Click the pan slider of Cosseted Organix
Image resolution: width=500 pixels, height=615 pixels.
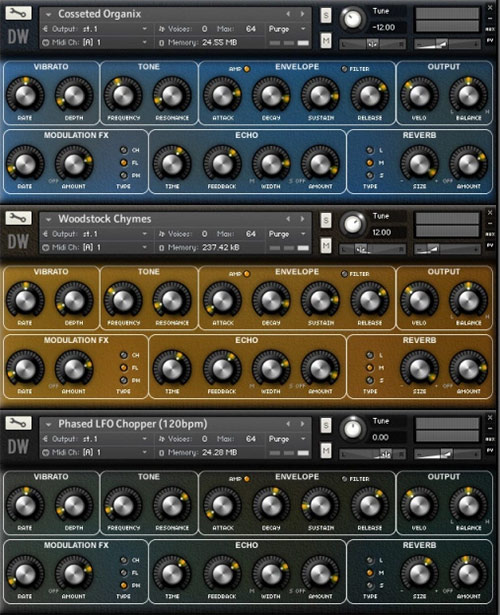pyautogui.click(x=372, y=44)
